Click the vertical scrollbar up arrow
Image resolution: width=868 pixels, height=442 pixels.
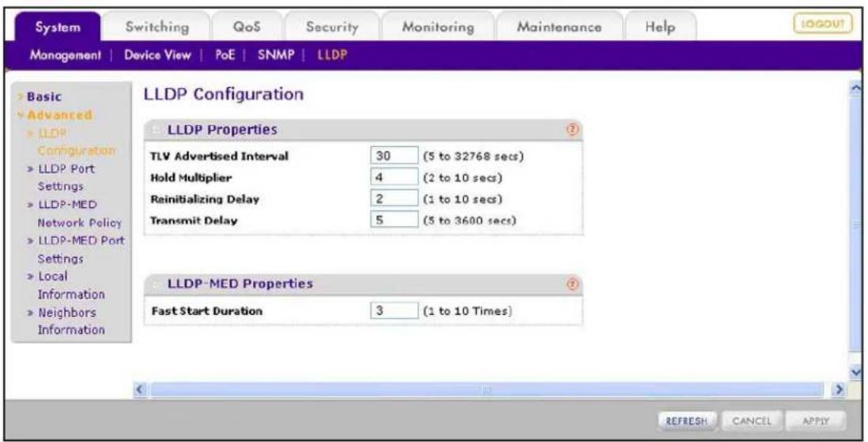(856, 89)
